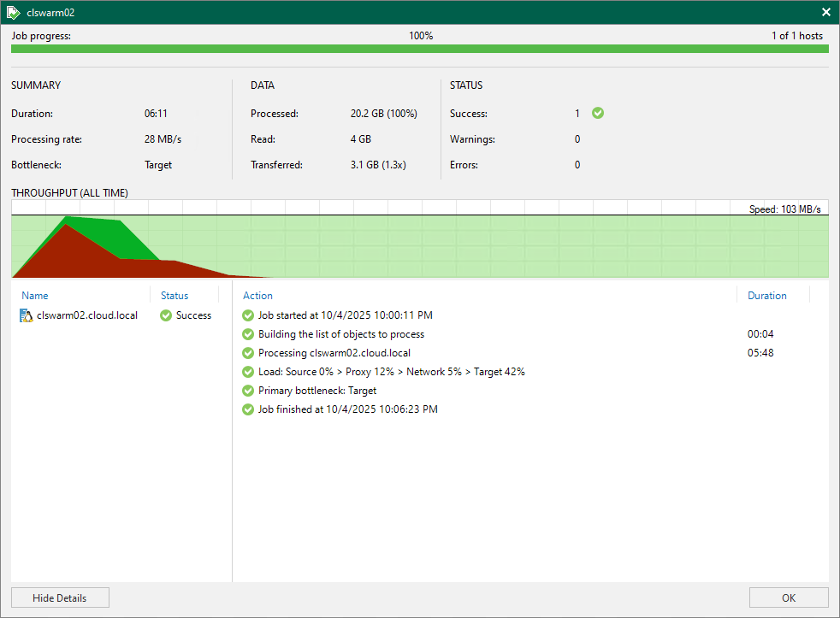This screenshot has height=618, width=840.
Task: Sort the log by Action column
Action: click(x=257, y=296)
